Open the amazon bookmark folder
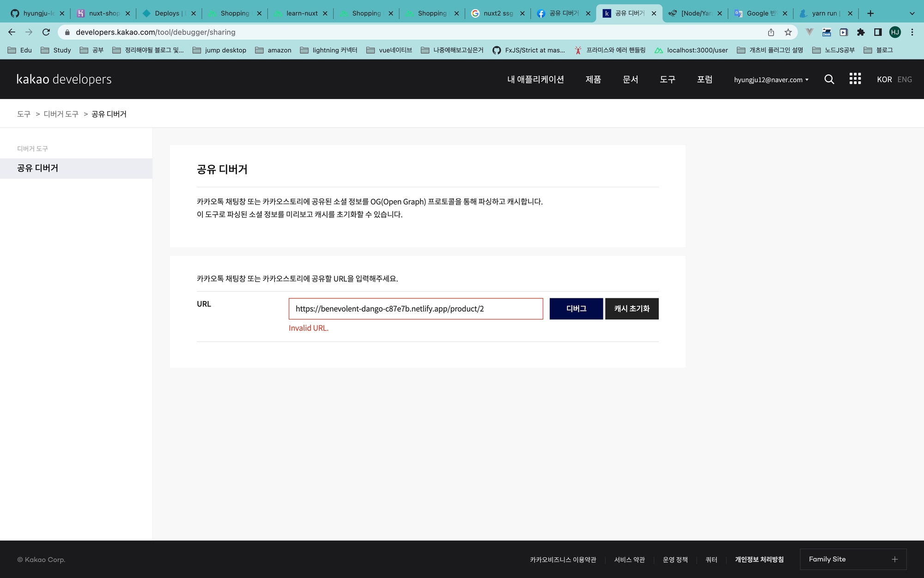 [273, 50]
